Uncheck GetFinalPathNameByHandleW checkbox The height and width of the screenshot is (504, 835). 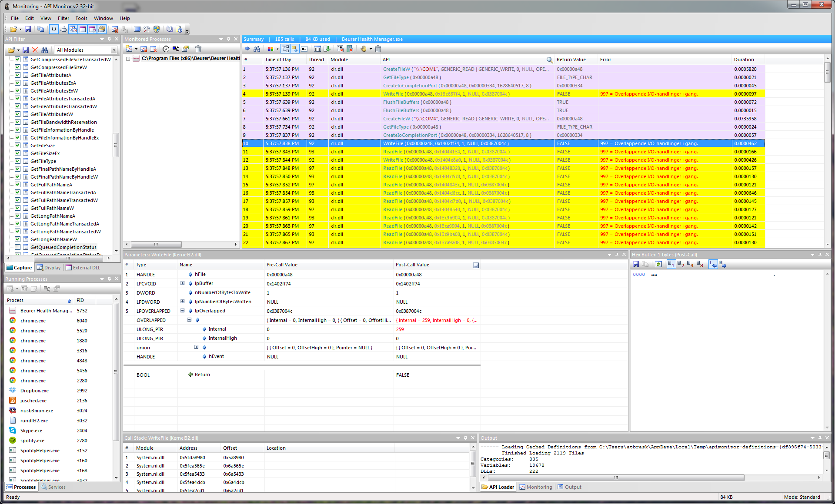(x=18, y=177)
